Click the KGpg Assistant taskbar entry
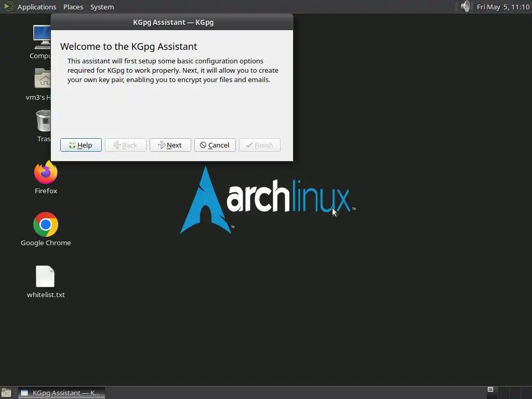The image size is (532, 399). click(61, 393)
